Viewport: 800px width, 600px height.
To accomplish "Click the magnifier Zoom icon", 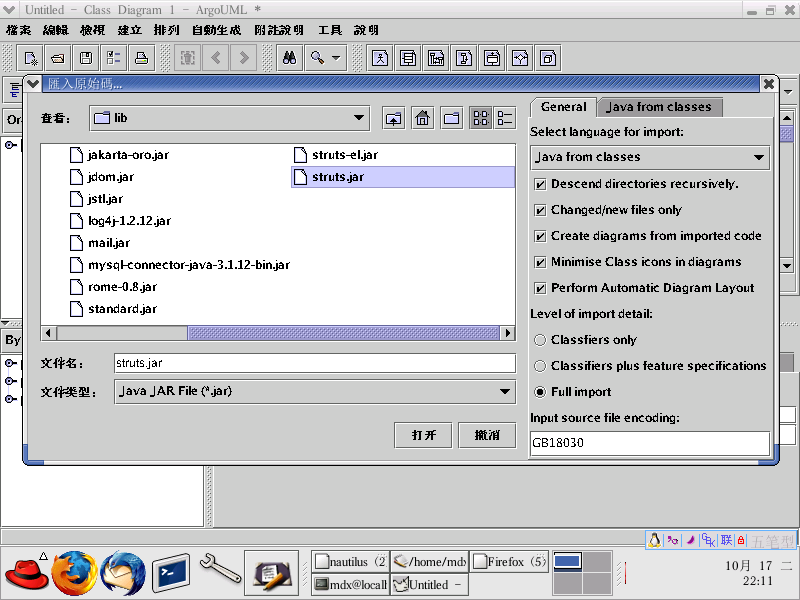I will pos(317,58).
